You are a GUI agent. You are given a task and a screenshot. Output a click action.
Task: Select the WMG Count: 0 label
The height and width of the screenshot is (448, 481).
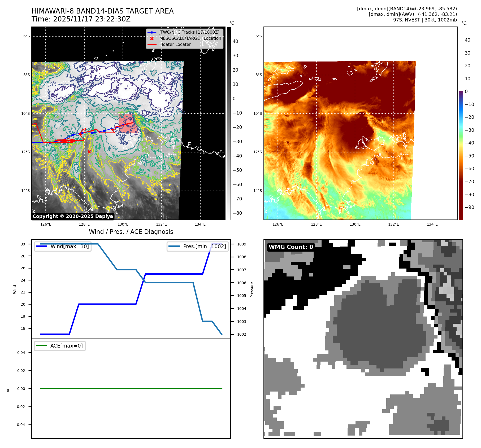click(291, 247)
